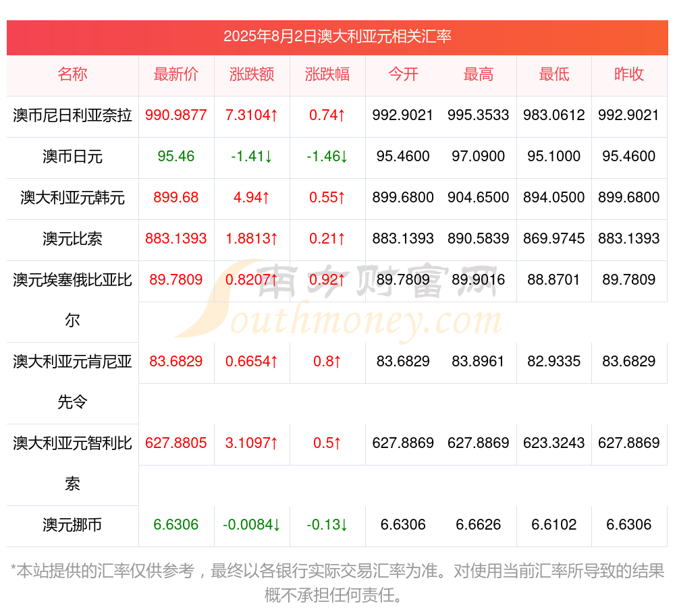The image size is (675, 616).
Task: Click the 涨跌额 column header
Action: pos(252,74)
